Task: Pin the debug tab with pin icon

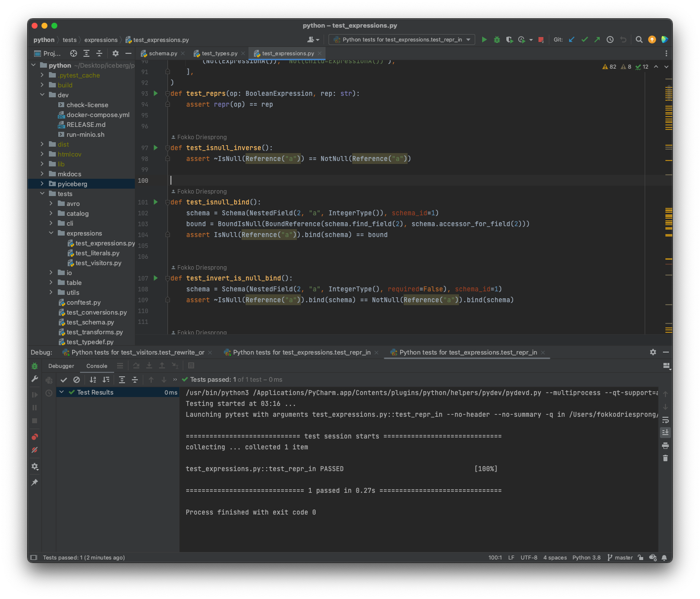Action: point(35,482)
